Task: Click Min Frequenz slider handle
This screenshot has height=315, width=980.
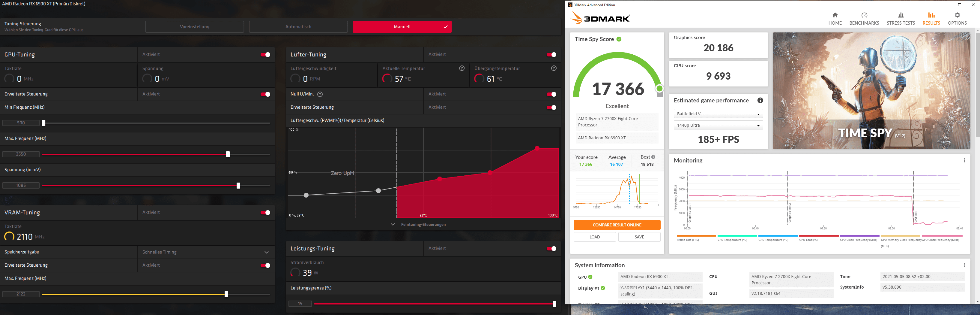Action: click(x=43, y=123)
